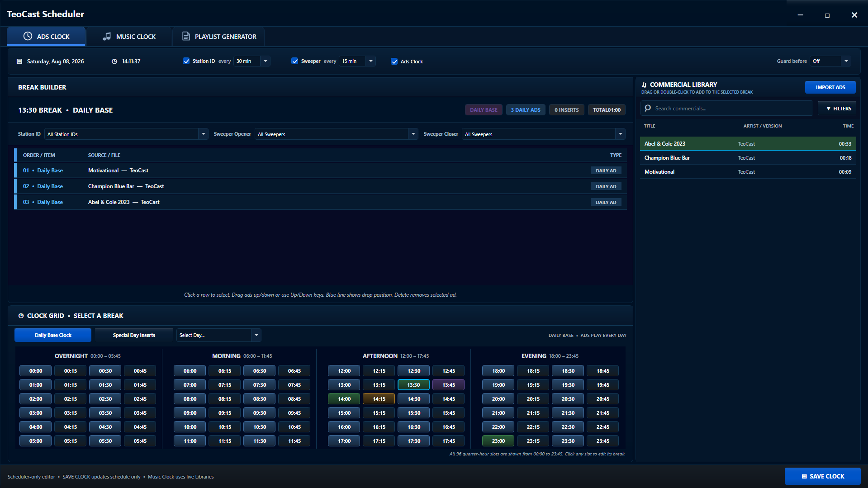
Task: Select the 13:30 break slot
Action: pyautogui.click(x=413, y=385)
